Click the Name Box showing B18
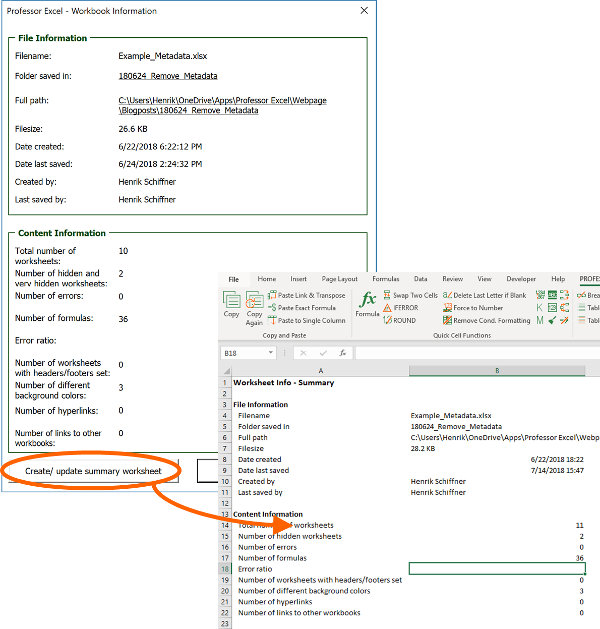This screenshot has width=600, height=629. click(x=243, y=353)
